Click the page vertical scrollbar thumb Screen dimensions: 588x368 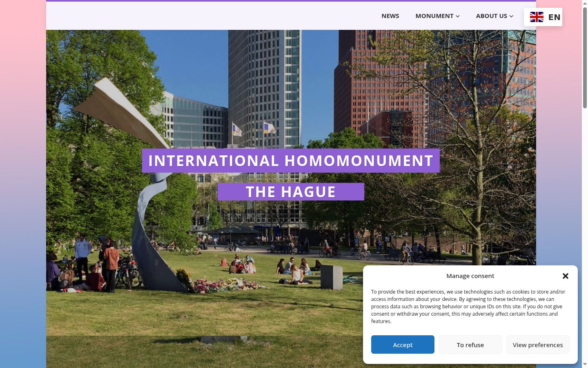[x=585, y=57]
